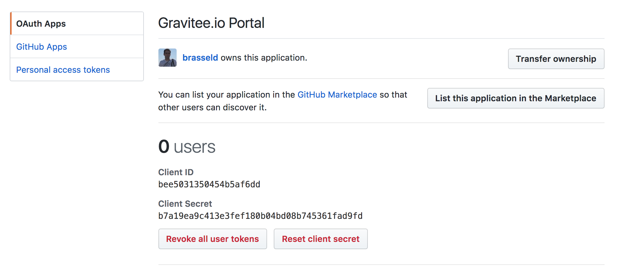Click the Client ID label

(176, 172)
